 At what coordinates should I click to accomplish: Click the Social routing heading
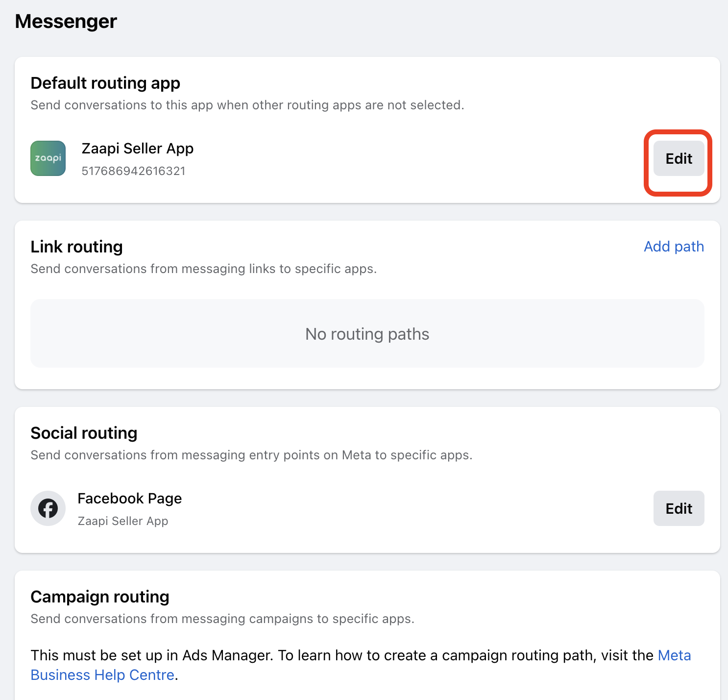point(84,433)
